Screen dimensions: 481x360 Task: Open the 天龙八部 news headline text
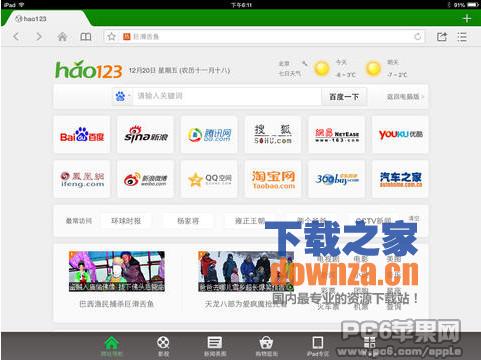(x=246, y=304)
